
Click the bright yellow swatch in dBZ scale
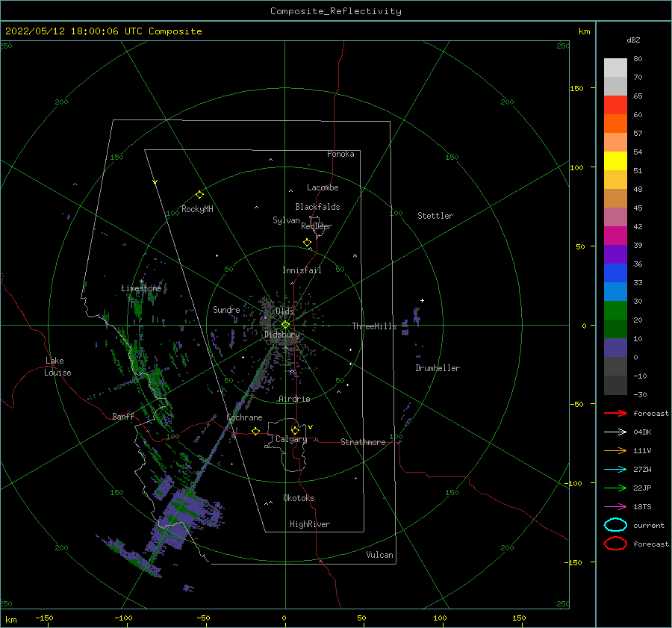pos(615,161)
